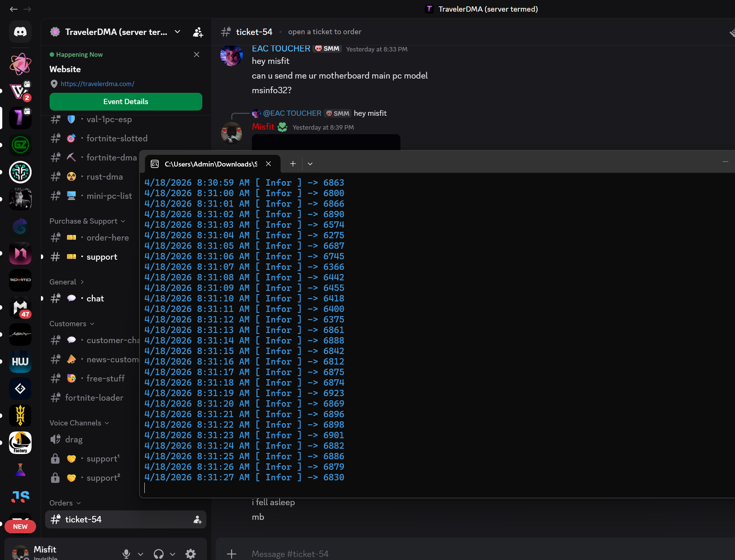Open the ticket-54 channel
The width and height of the screenshot is (735, 560).
(x=126, y=519)
